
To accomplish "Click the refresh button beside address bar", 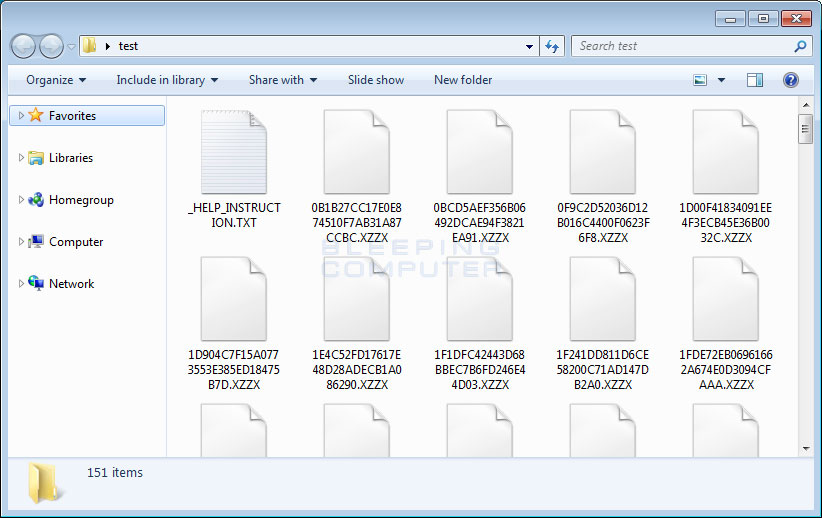I will pyautogui.click(x=552, y=46).
